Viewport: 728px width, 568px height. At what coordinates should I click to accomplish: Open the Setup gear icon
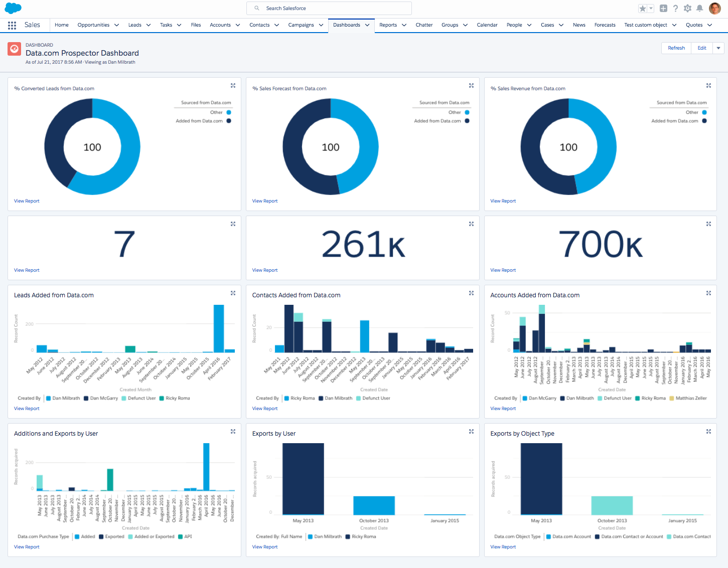point(687,9)
